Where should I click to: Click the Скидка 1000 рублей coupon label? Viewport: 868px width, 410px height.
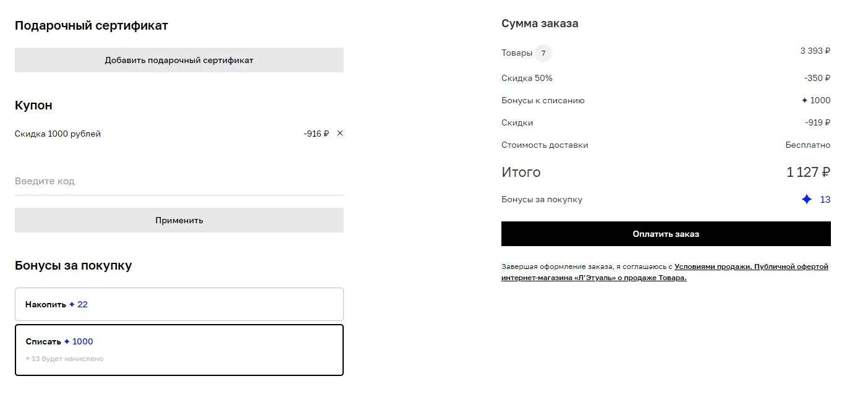click(x=57, y=134)
